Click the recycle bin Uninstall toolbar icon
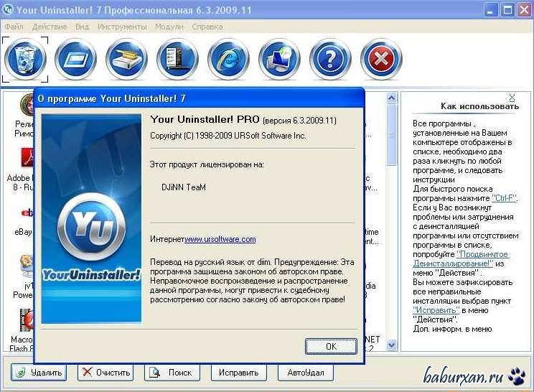534x392 pixels. coord(25,60)
